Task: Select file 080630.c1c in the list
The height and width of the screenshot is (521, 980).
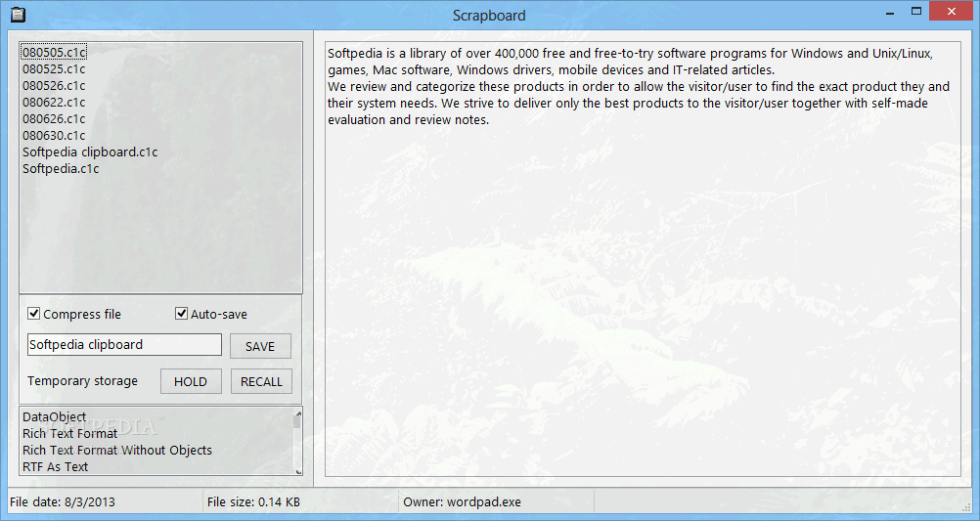Action: coord(54,135)
